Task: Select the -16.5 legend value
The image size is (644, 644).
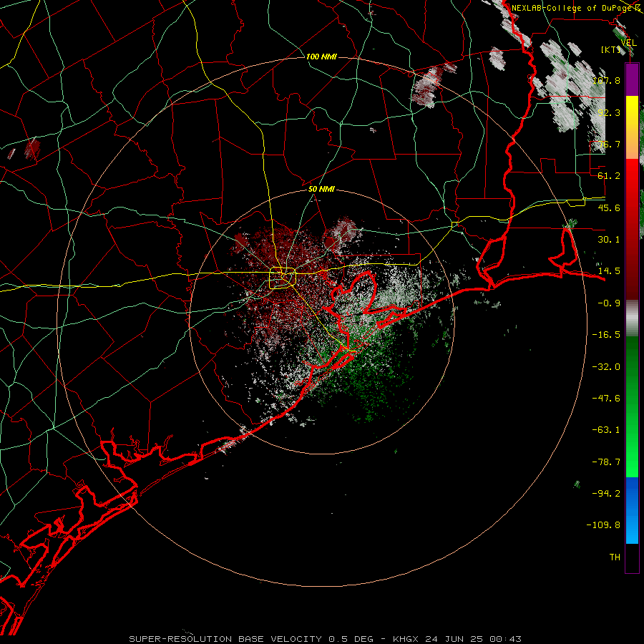Action: pos(606,335)
